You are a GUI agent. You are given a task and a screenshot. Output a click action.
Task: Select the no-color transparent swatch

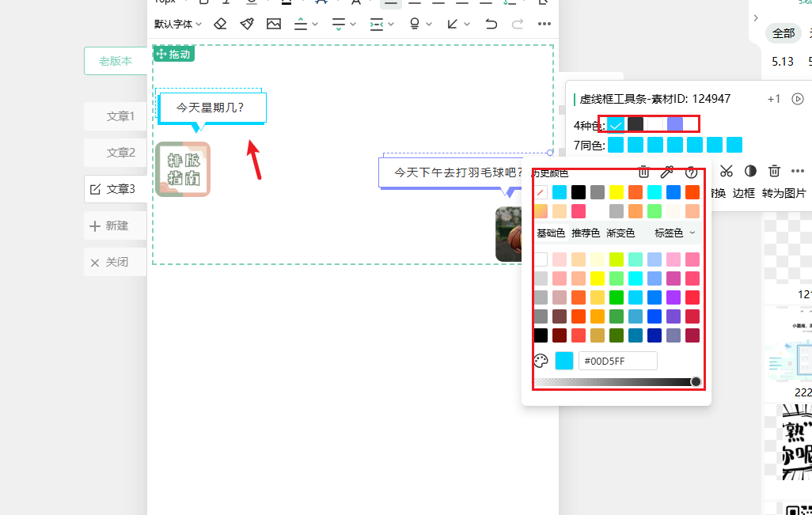[541, 192]
